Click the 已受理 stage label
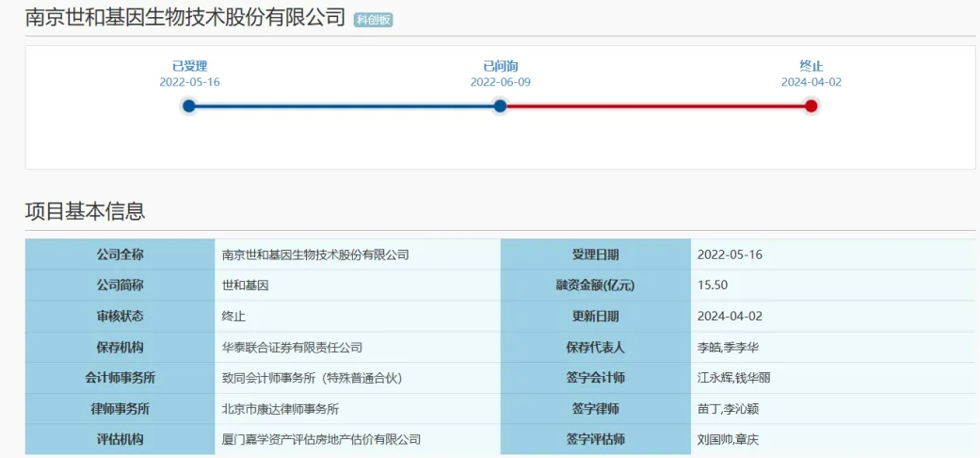980x458 pixels. (x=189, y=66)
